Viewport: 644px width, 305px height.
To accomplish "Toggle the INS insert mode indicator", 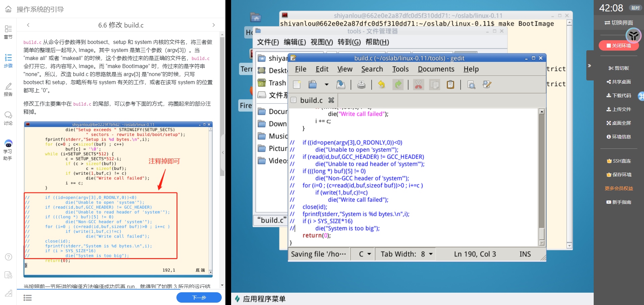I will click(x=525, y=254).
